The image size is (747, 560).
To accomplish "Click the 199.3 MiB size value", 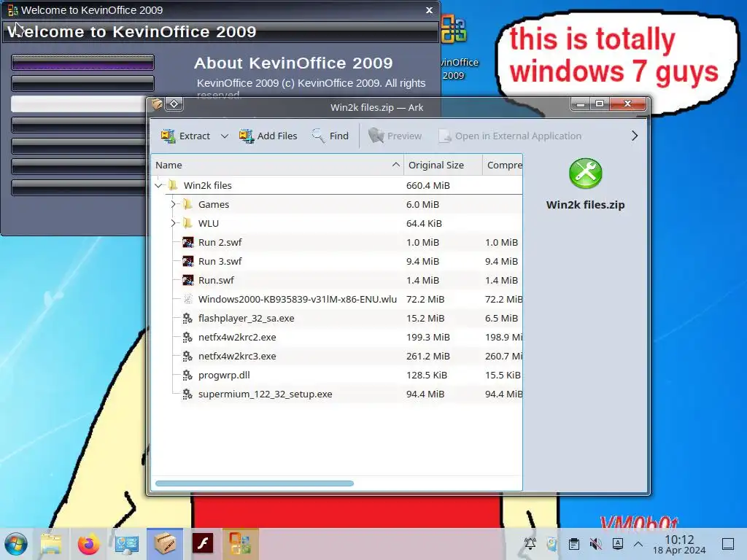I will coord(427,337).
